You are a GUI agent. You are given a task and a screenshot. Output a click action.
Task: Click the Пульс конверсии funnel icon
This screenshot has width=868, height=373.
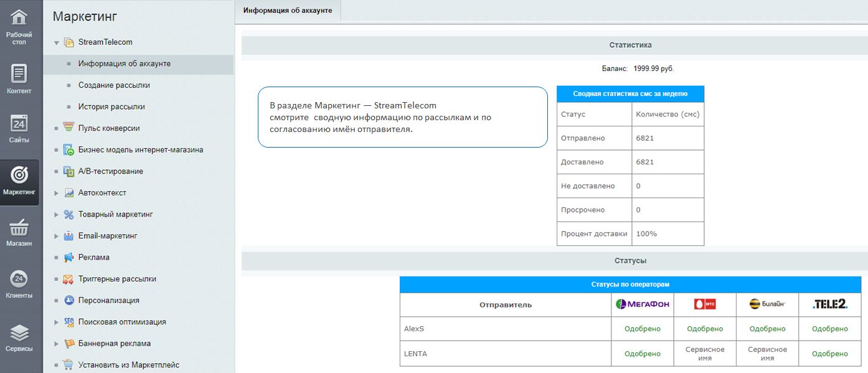[x=68, y=128]
